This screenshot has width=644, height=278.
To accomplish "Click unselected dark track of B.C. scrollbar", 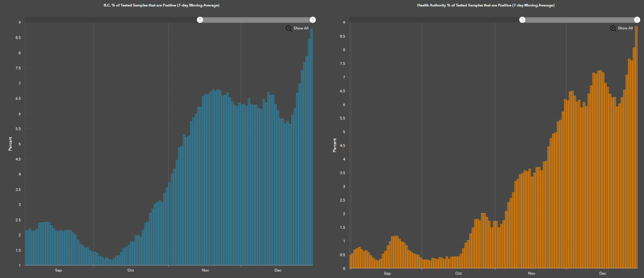I will pyautogui.click(x=107, y=20).
